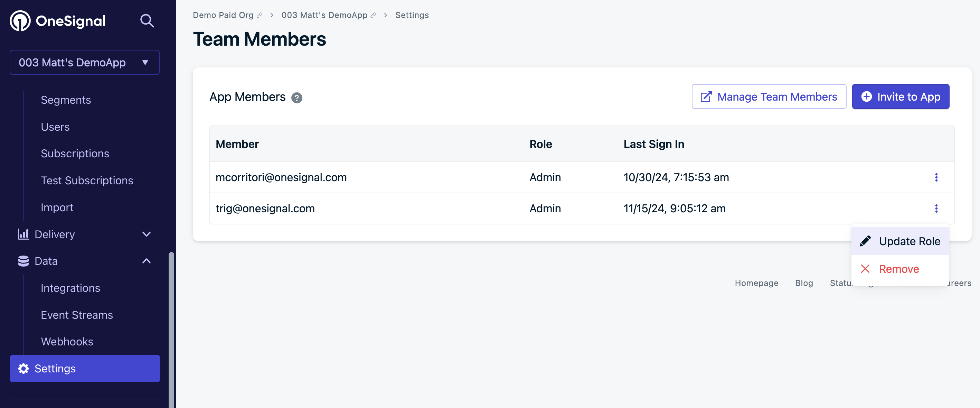980x408 pixels.
Task: Click external link icon in Manage Team Members
Action: pyautogui.click(x=706, y=97)
